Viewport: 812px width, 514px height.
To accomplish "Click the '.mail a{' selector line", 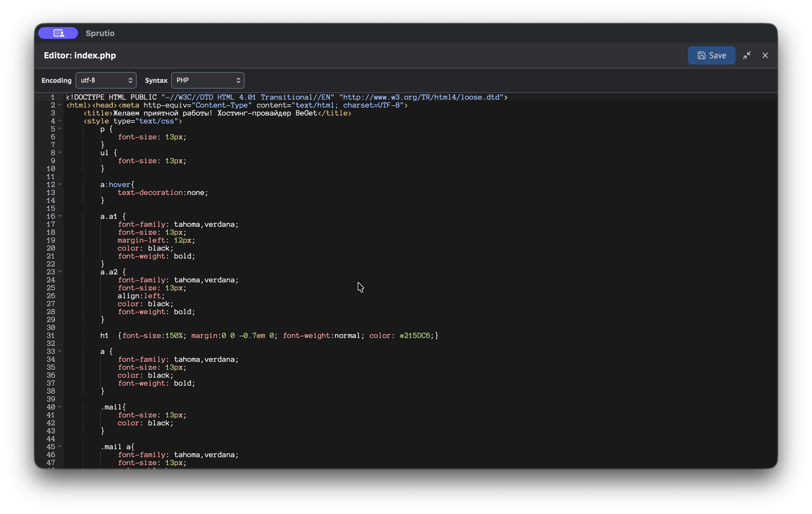I will (117, 446).
